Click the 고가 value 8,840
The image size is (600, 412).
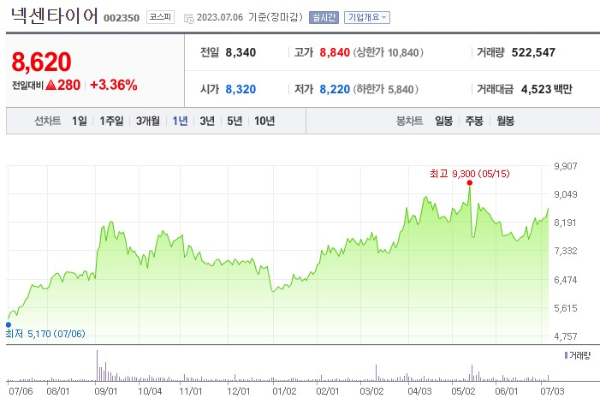(x=334, y=52)
